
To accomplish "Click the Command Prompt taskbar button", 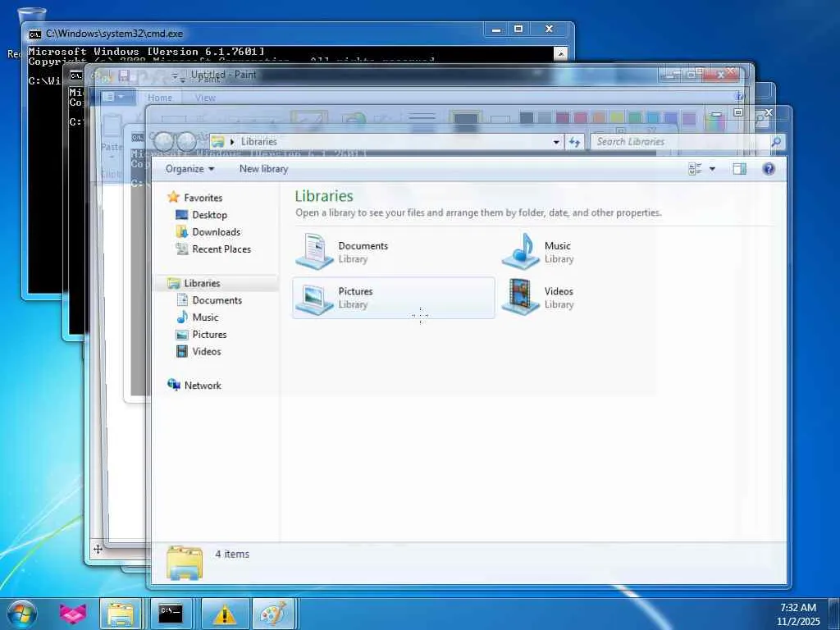I will pyautogui.click(x=171, y=614).
